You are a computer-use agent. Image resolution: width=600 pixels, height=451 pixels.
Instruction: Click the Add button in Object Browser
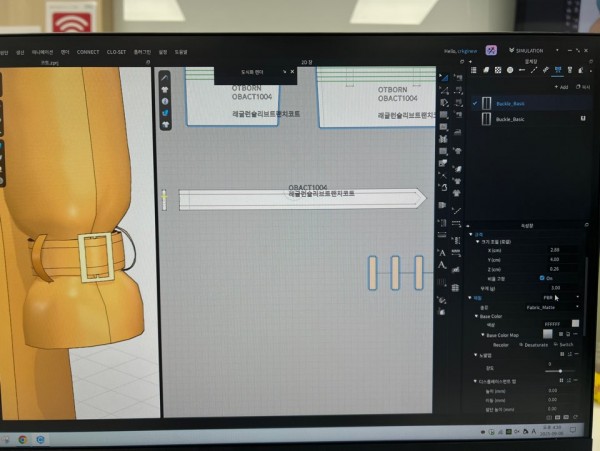[562, 87]
